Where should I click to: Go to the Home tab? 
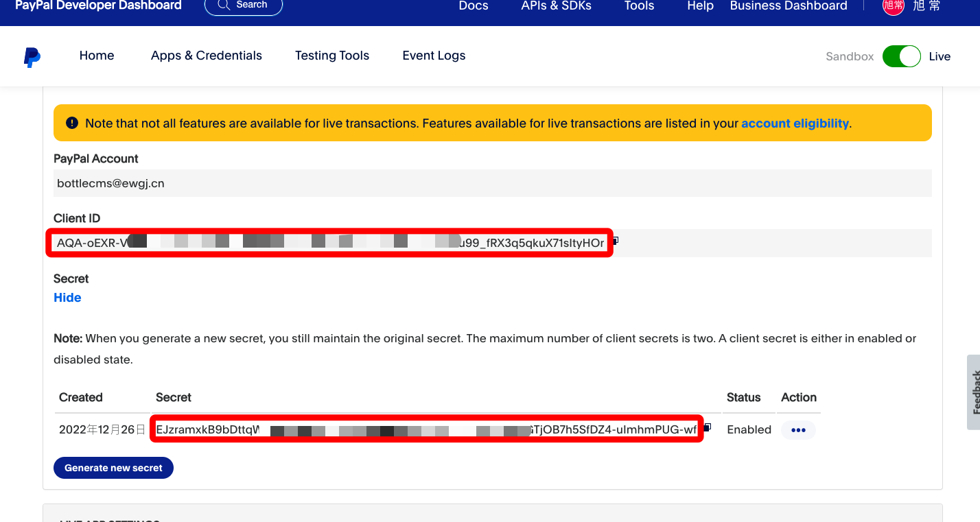point(97,56)
